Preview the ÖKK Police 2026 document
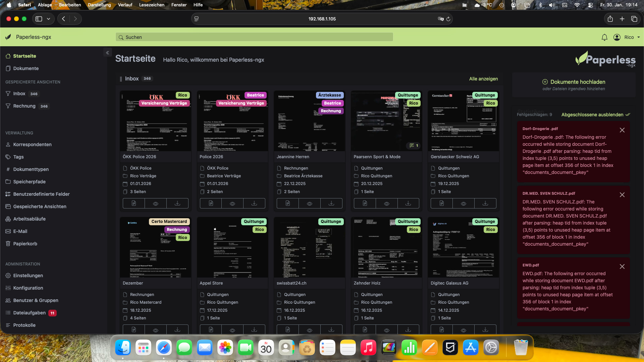Image resolution: width=644 pixels, height=362 pixels. pyautogui.click(x=156, y=203)
